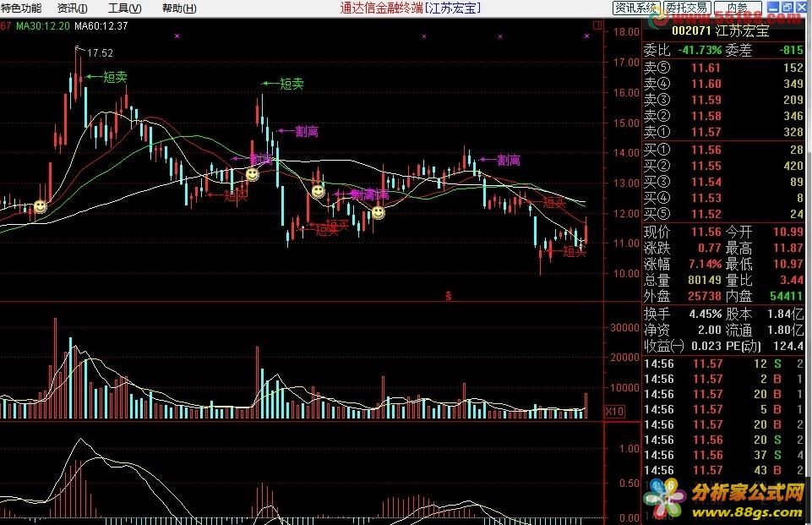Click the 14:56 tick row with volume 43

(723, 470)
